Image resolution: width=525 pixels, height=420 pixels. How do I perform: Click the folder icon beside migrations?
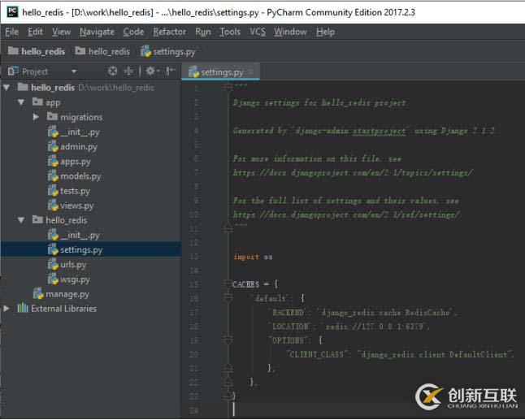pos(52,116)
